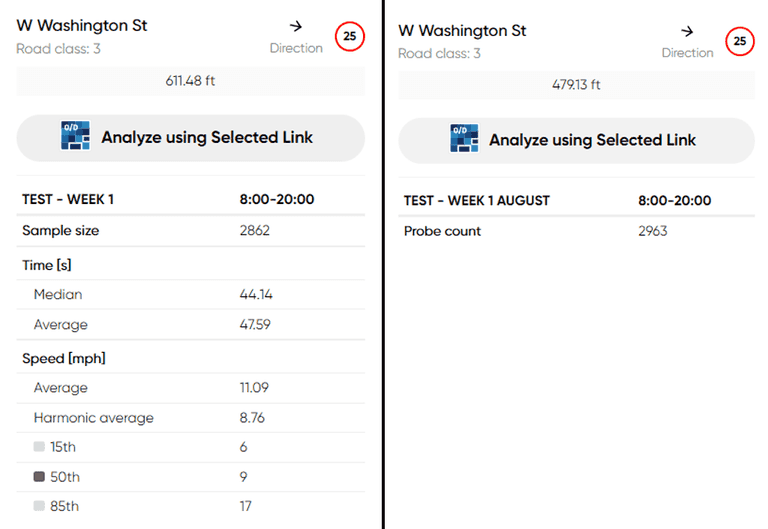This screenshot has width=768, height=529.
Task: Click the left W Washington St title
Action: [82, 25]
